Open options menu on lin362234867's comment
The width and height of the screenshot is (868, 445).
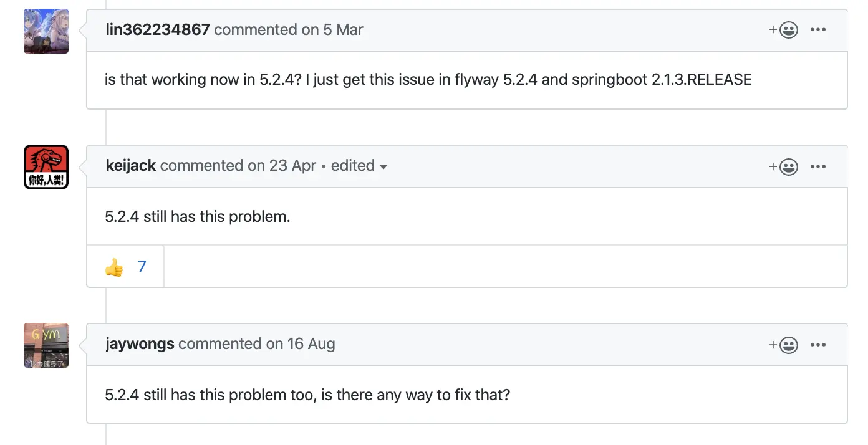[818, 30]
